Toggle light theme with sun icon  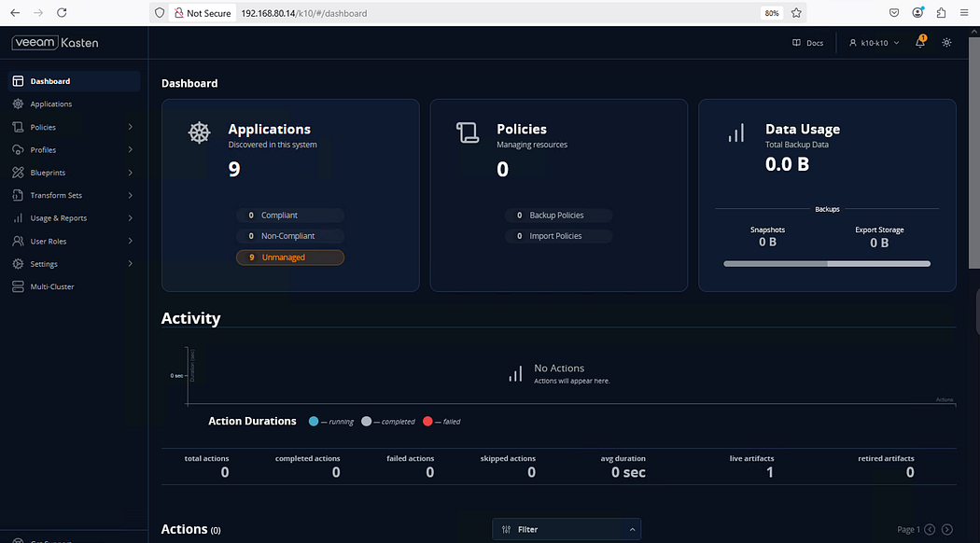tap(947, 43)
